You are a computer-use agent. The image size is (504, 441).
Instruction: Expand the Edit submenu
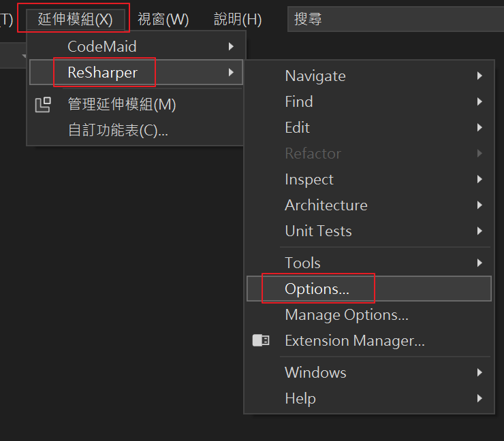coord(369,127)
